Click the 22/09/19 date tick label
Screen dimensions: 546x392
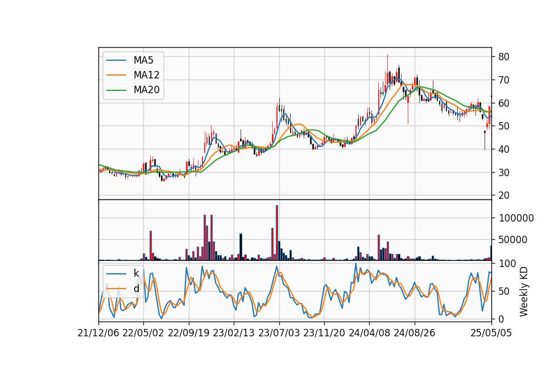pos(188,333)
